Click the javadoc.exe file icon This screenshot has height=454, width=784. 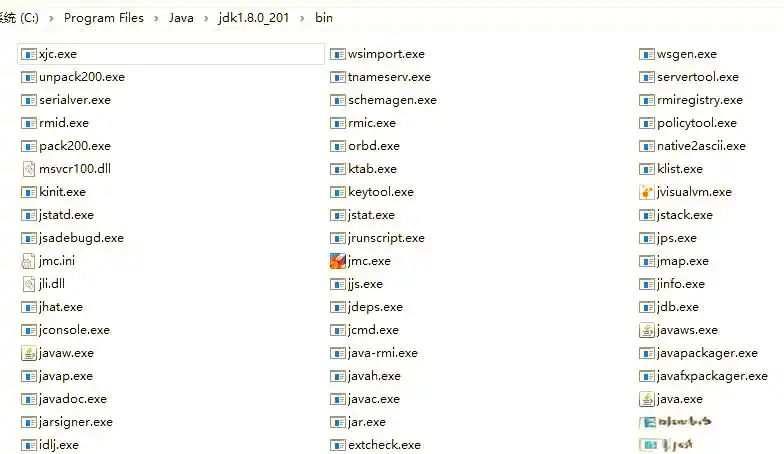29,399
